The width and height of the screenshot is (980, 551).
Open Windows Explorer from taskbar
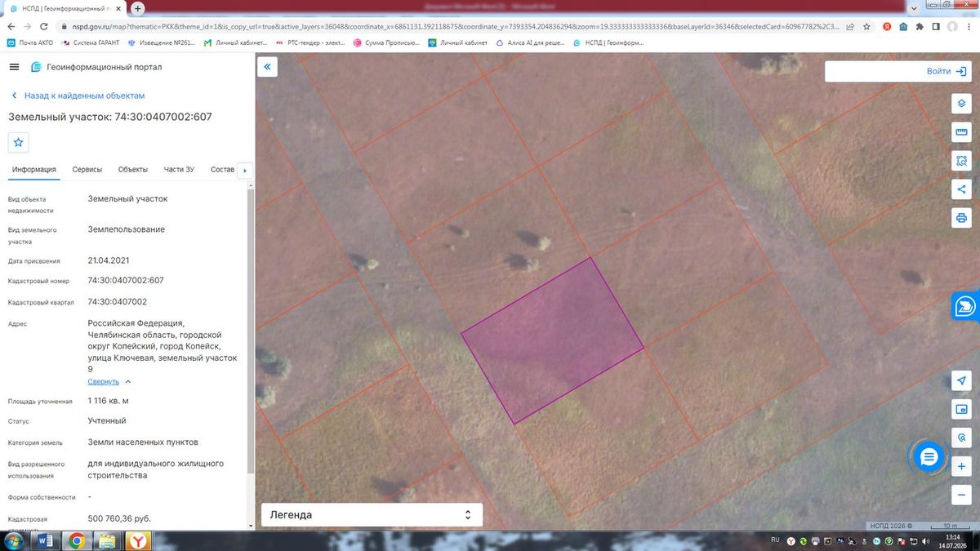click(107, 540)
